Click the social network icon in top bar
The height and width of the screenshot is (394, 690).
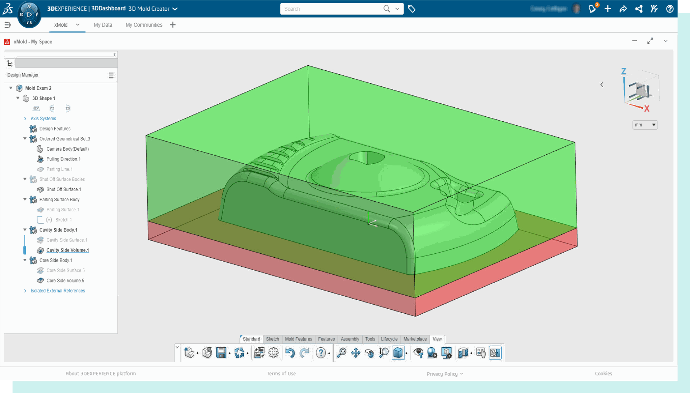[639, 8]
